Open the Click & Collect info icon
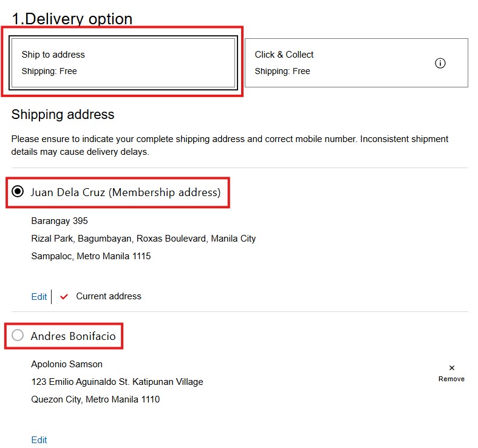 coord(440,63)
